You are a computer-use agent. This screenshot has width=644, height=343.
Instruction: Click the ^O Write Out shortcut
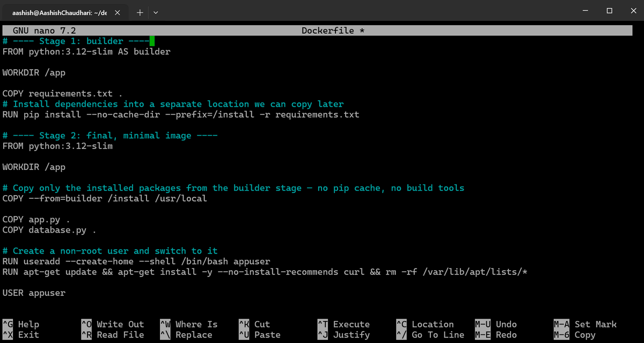[x=113, y=324]
